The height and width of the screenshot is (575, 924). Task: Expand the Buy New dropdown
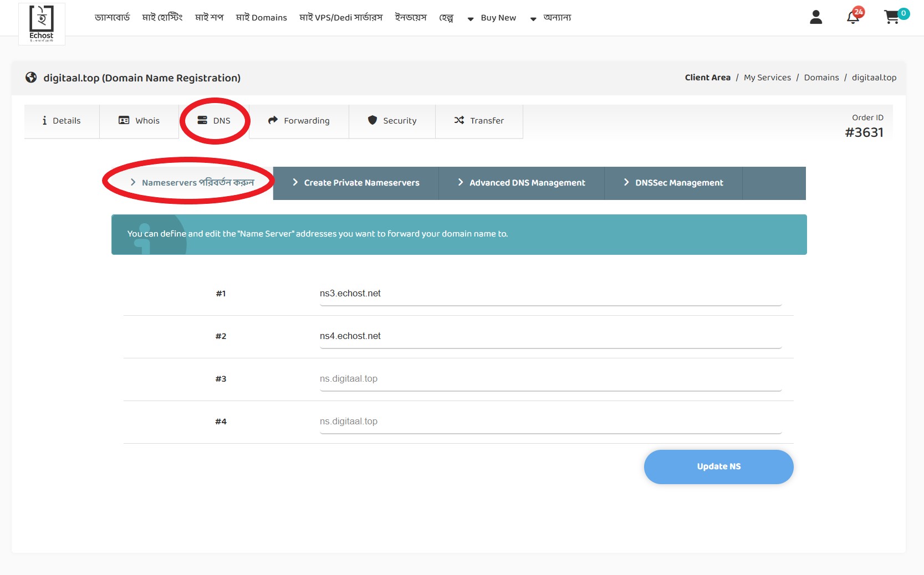492,18
